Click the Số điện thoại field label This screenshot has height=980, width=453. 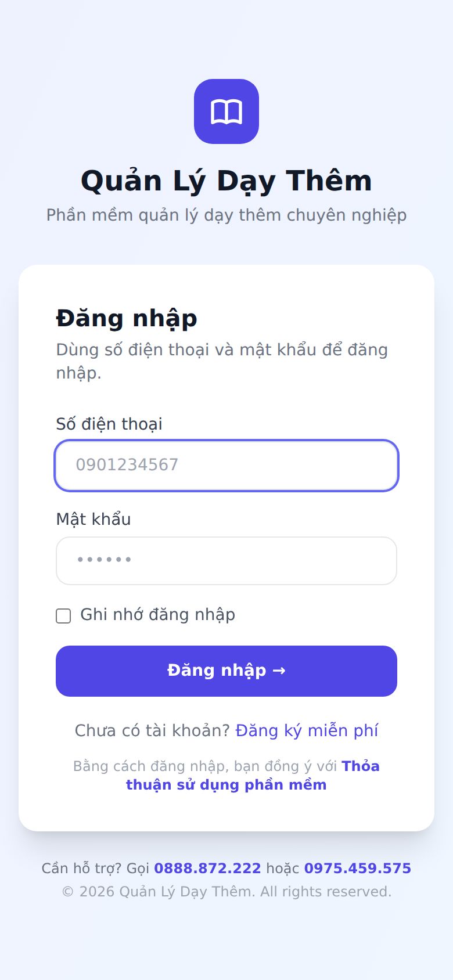tap(109, 424)
